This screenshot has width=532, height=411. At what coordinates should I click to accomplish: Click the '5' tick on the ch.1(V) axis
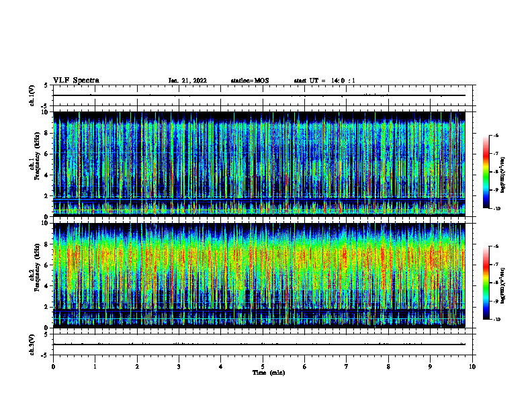point(46,86)
